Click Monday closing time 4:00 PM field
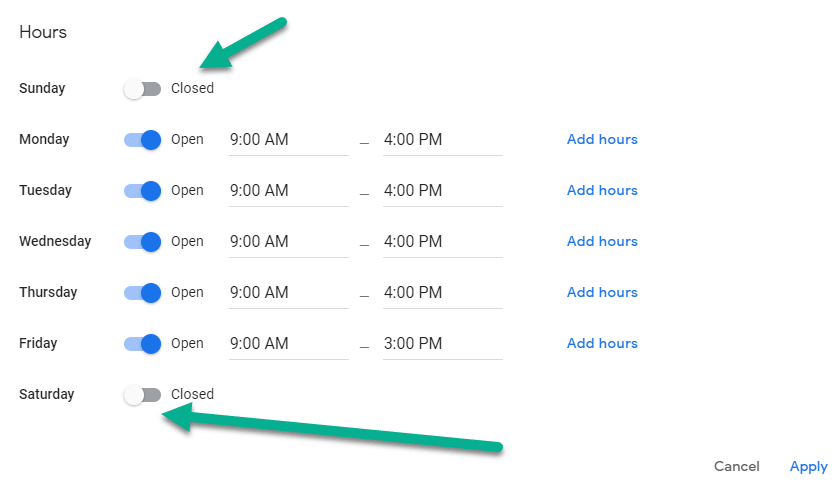Image resolution: width=839 pixels, height=490 pixels. (442, 140)
